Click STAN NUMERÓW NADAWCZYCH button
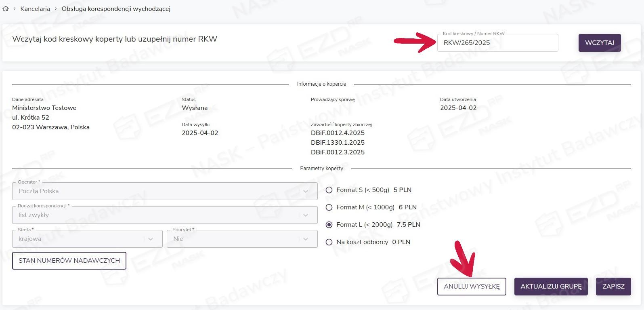The width and height of the screenshot is (644, 310). tap(69, 261)
